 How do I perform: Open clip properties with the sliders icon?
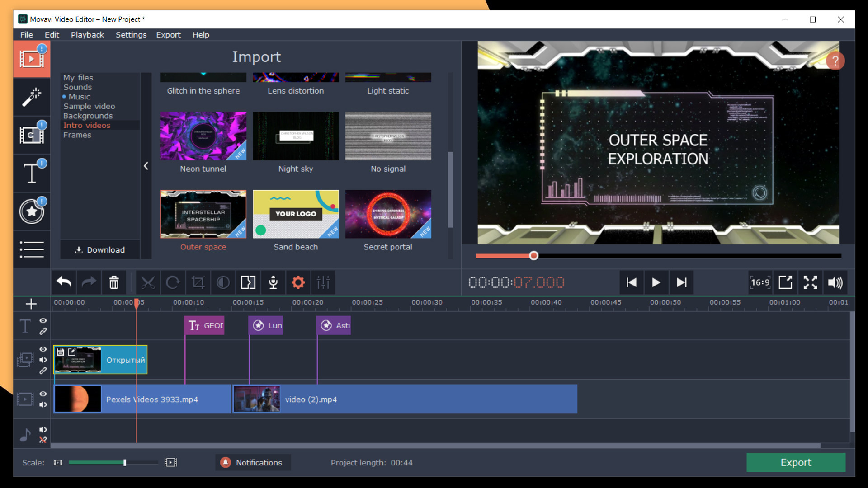pos(323,282)
